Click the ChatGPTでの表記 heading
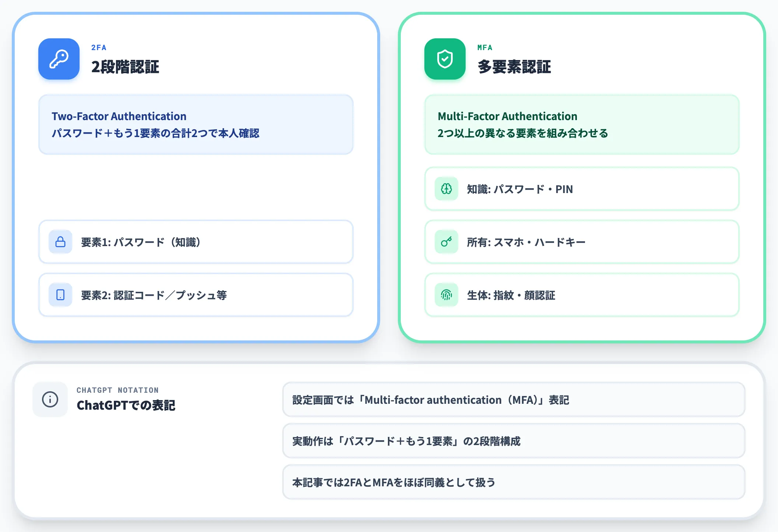 click(126, 405)
